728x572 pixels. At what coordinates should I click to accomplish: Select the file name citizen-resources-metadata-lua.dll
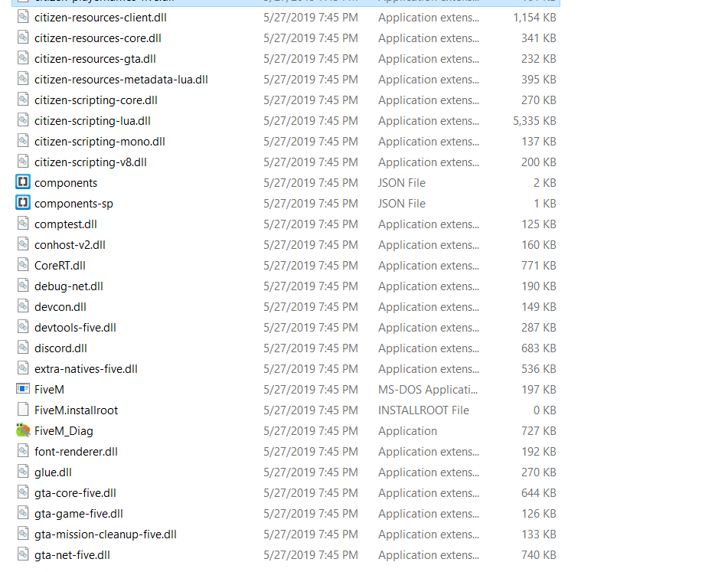[121, 80]
